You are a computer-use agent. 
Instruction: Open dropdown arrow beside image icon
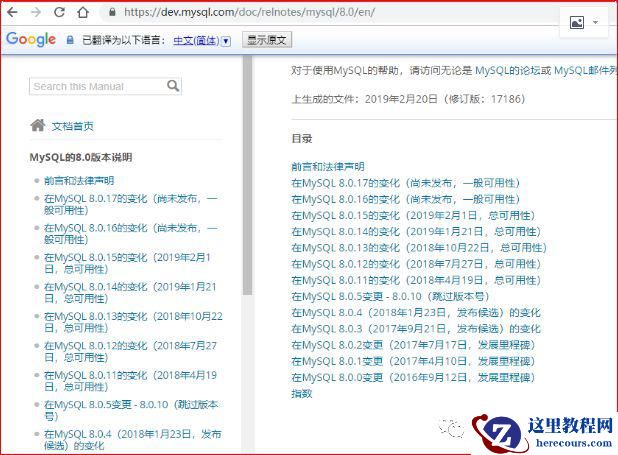(596, 22)
